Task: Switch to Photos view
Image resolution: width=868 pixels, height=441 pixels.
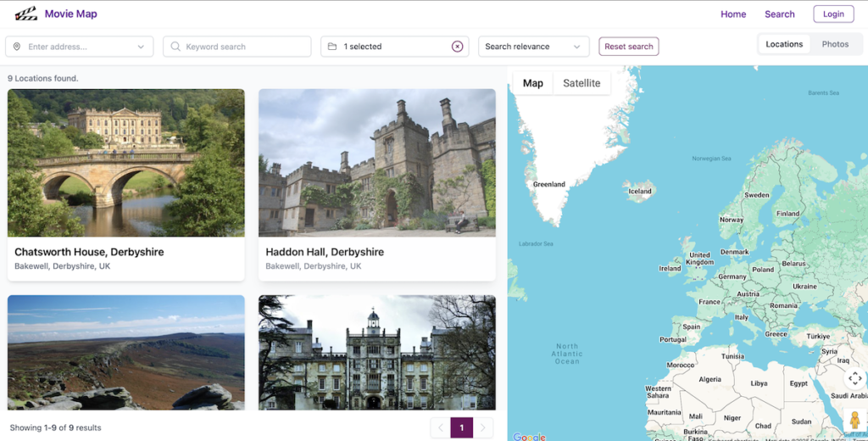Action: pos(834,44)
